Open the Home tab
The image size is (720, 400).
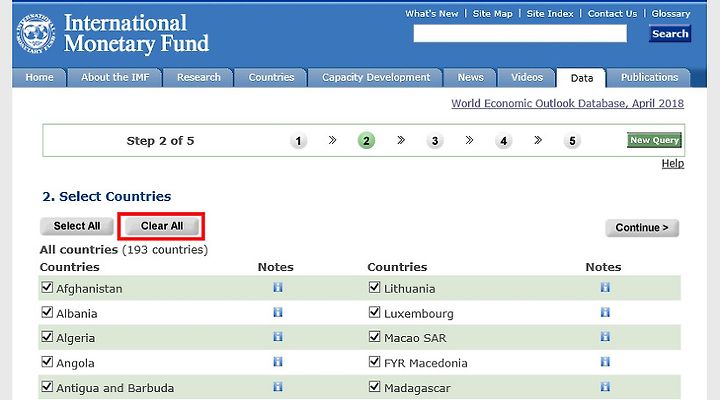(39, 78)
